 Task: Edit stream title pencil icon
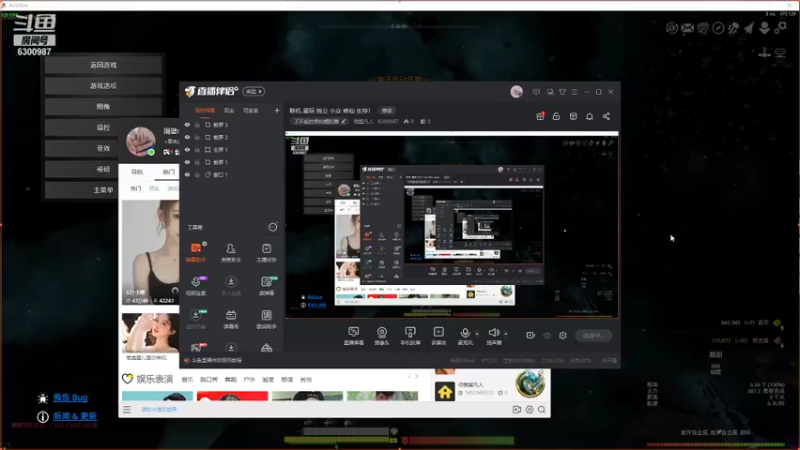[x=344, y=121]
